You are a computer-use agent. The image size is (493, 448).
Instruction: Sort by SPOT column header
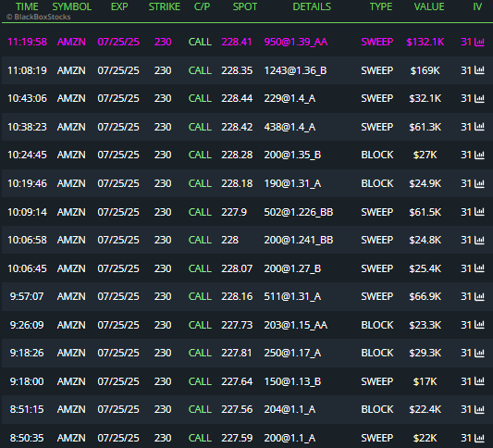click(x=245, y=6)
